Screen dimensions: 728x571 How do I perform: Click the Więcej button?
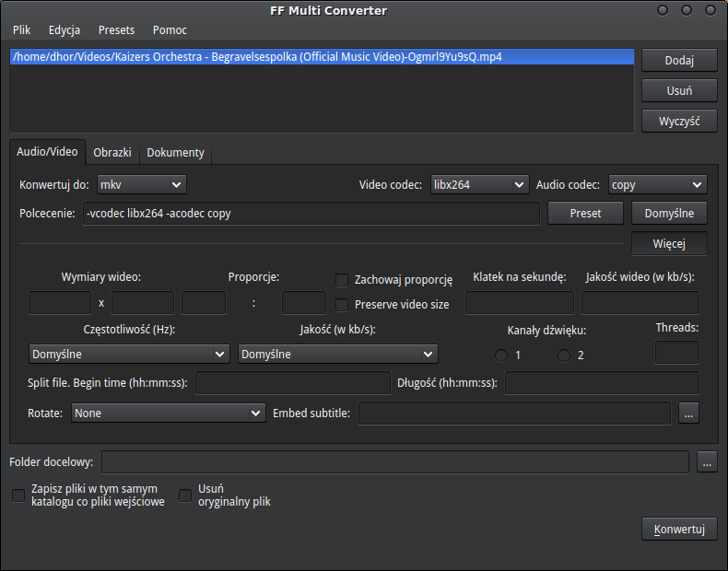pyautogui.click(x=669, y=243)
